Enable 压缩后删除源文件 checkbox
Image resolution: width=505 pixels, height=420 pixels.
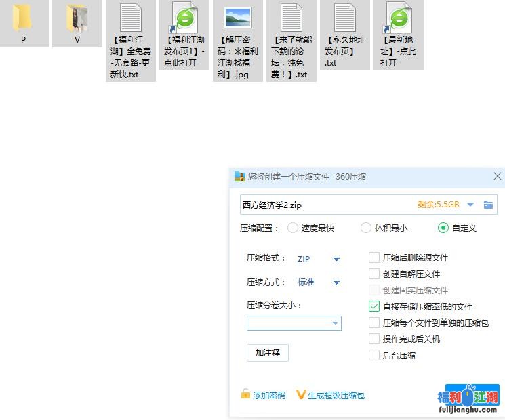[x=374, y=257]
